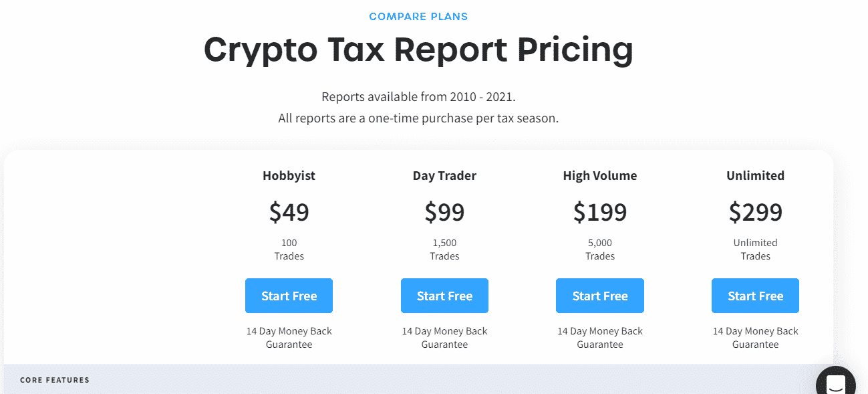Click Money Back Guarantee under Hobbyist
Image resolution: width=868 pixels, height=394 pixels.
(x=289, y=338)
